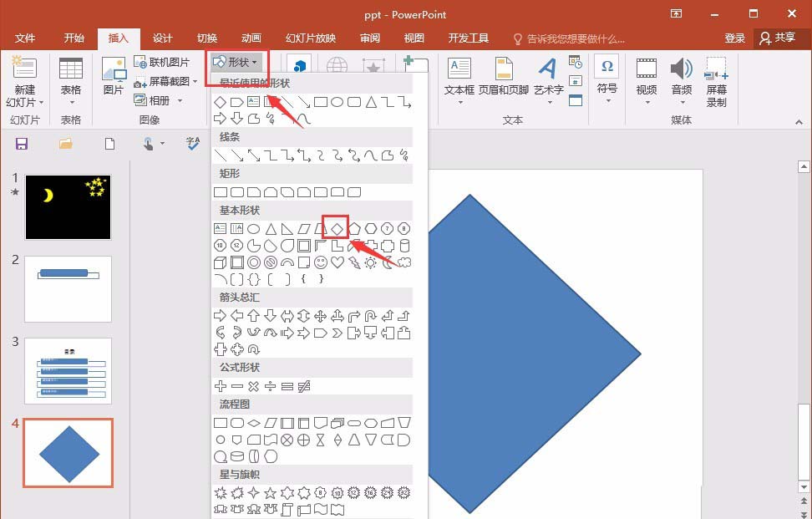Pick the Flowchart Multidocument shape
The width and height of the screenshot is (812, 519).
[x=337, y=423]
